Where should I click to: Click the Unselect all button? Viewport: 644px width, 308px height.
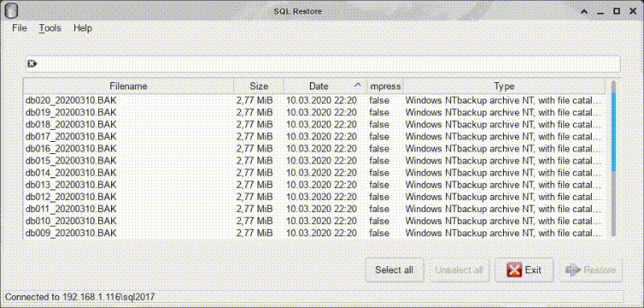[459, 270]
